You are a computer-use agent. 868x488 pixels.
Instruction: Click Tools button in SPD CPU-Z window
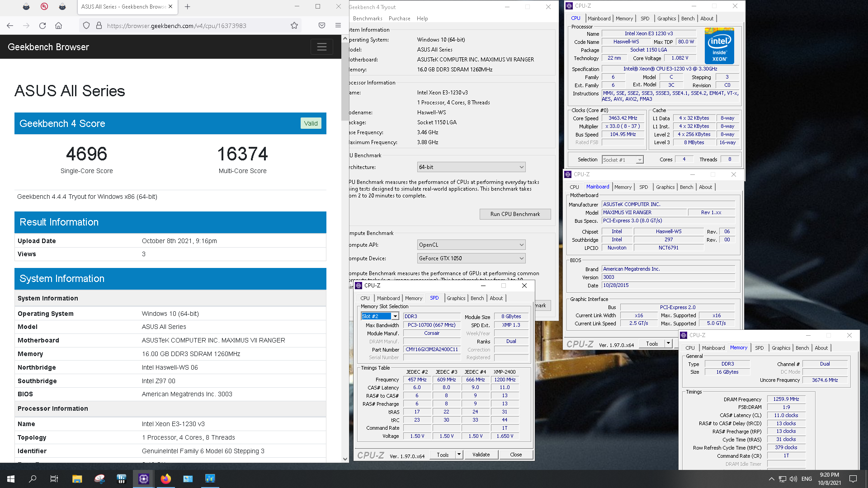pos(443,455)
